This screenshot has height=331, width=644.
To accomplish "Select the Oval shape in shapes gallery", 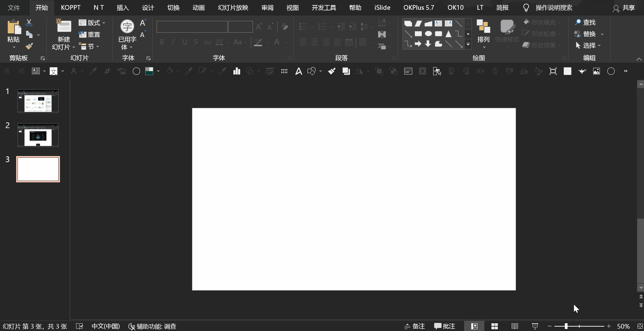I will click(x=428, y=34).
